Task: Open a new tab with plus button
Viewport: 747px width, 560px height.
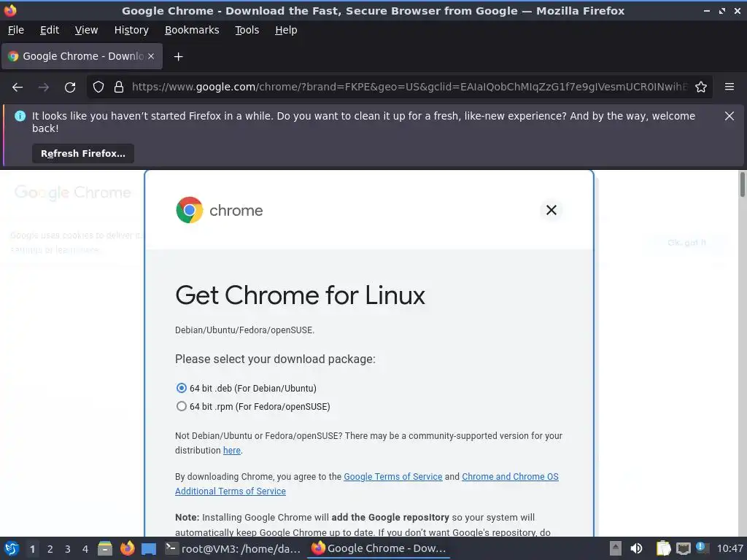Action: [178, 57]
